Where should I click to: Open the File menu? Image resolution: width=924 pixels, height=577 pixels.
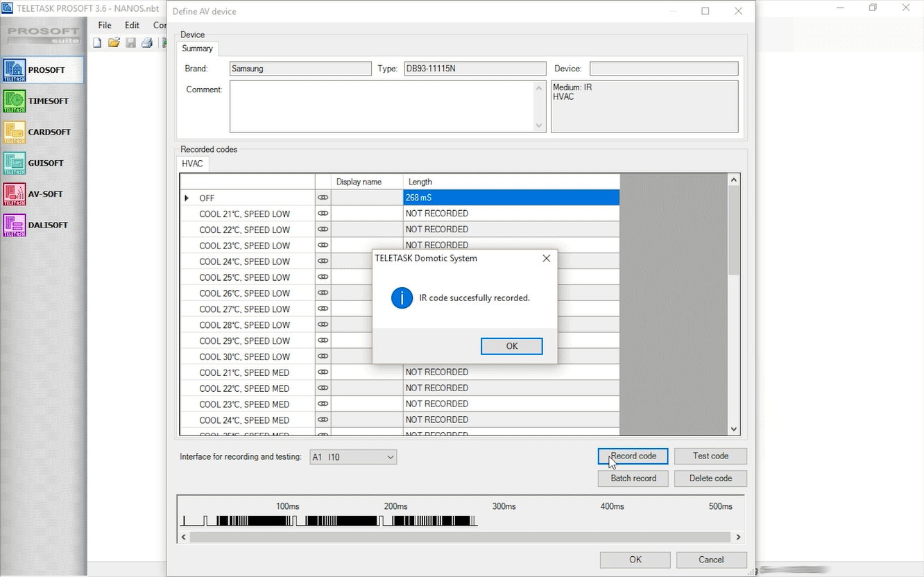click(105, 25)
